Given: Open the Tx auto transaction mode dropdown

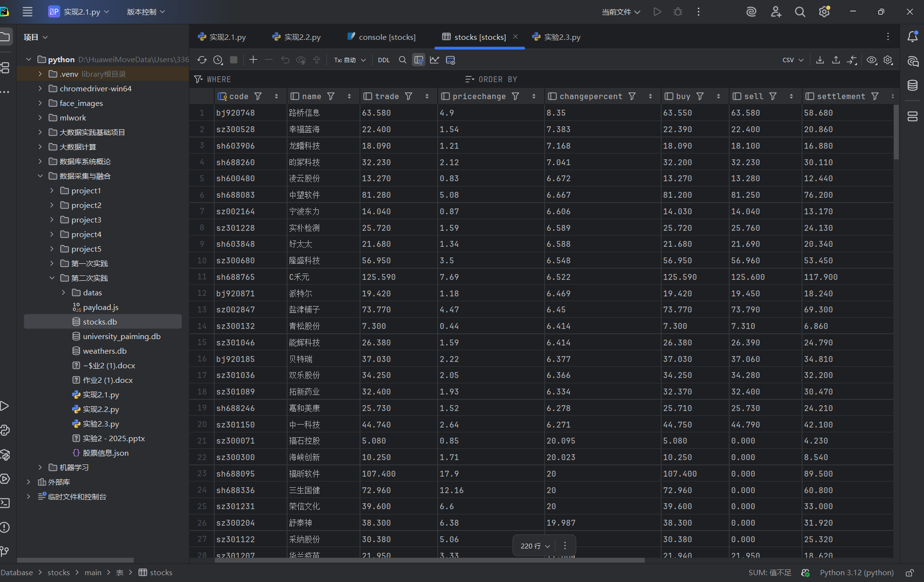Looking at the screenshot, I should tap(350, 60).
